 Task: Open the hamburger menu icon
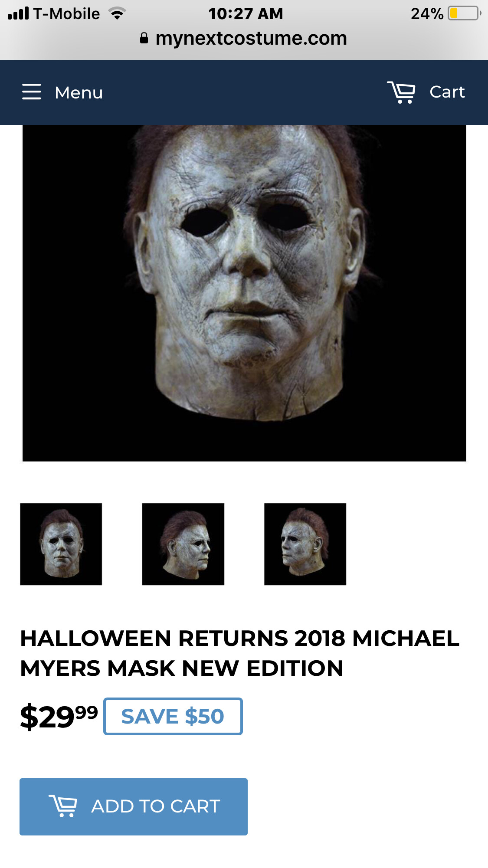point(32,92)
